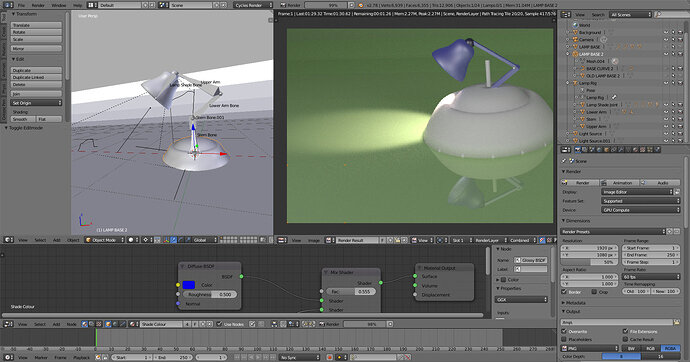
Task: Select the translate manipulator icon in 3D header
Action: [173, 240]
